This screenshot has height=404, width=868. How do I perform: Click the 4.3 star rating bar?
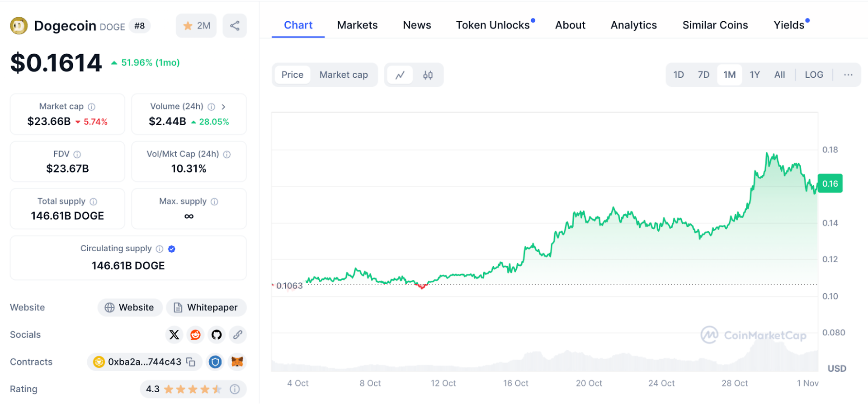(x=192, y=389)
